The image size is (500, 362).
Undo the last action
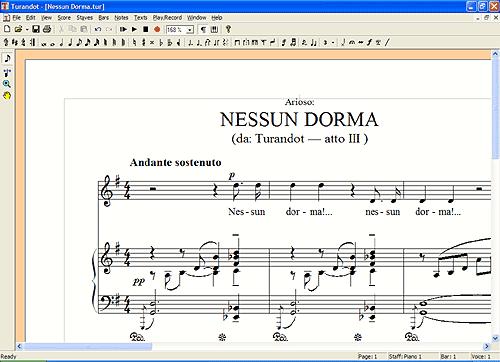pyautogui.click(x=98, y=29)
